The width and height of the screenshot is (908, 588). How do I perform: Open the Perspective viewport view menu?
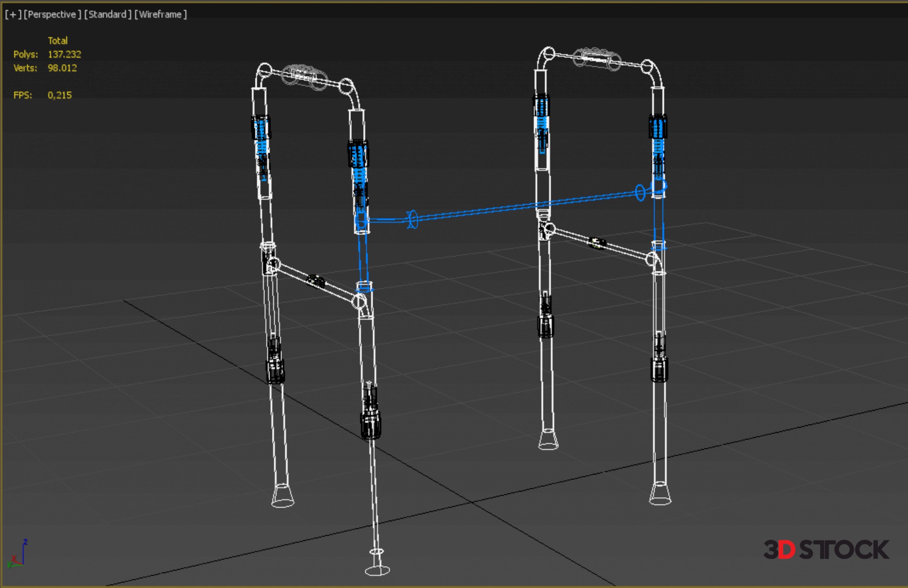tap(52, 15)
